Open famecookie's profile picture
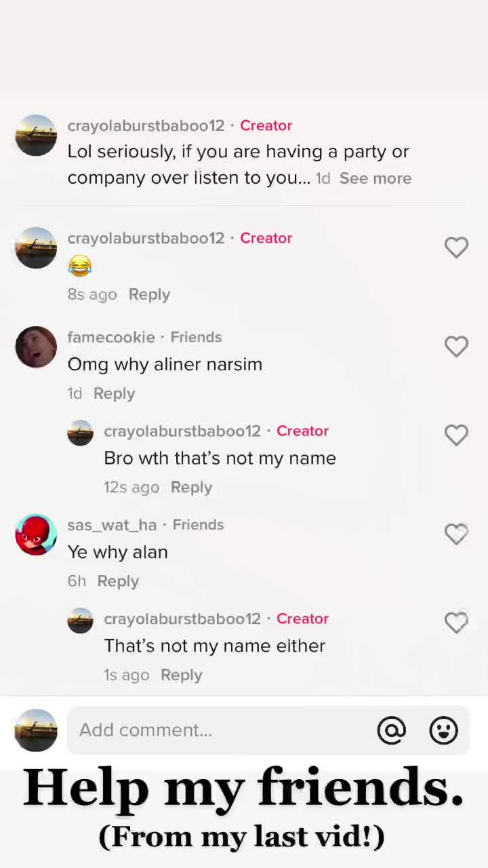488x868 pixels. 36,347
